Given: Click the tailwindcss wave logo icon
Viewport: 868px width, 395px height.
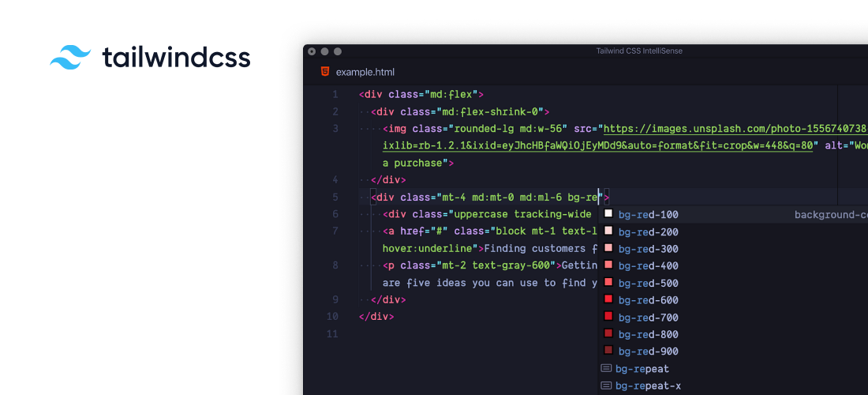Looking at the screenshot, I should click(70, 57).
